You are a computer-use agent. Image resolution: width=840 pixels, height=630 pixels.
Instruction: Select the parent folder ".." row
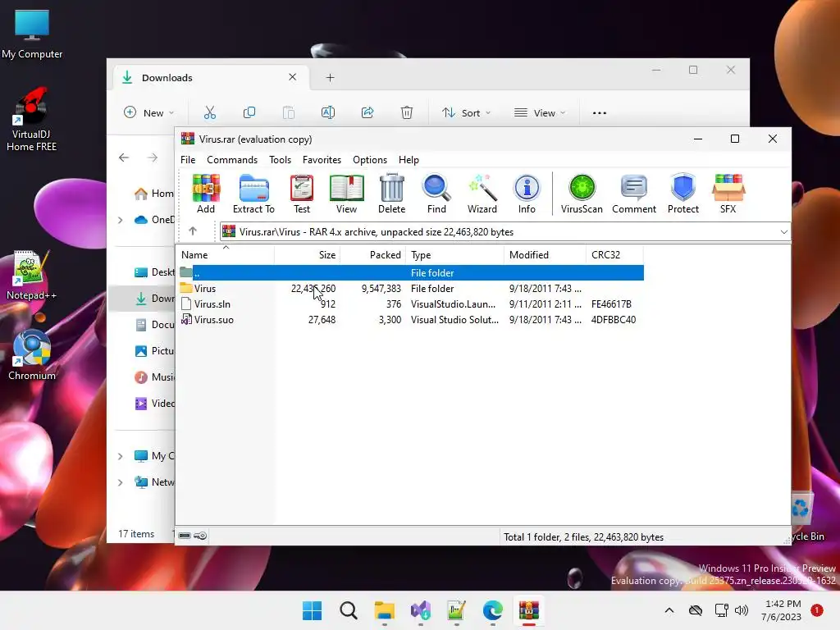click(410, 272)
